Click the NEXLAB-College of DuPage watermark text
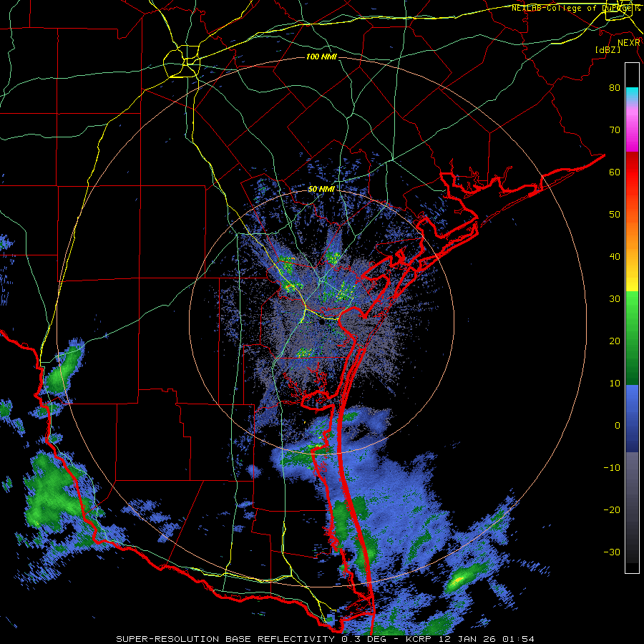This screenshot has height=644, width=644. click(x=576, y=8)
